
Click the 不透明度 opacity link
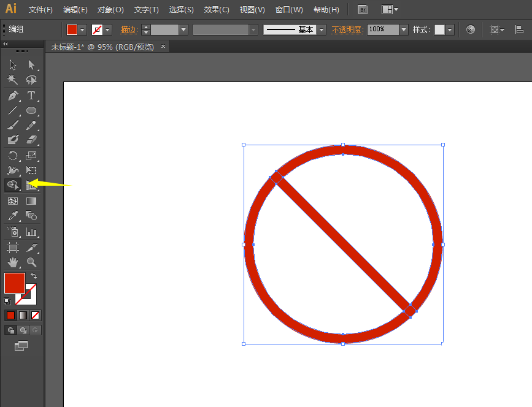[x=347, y=29]
